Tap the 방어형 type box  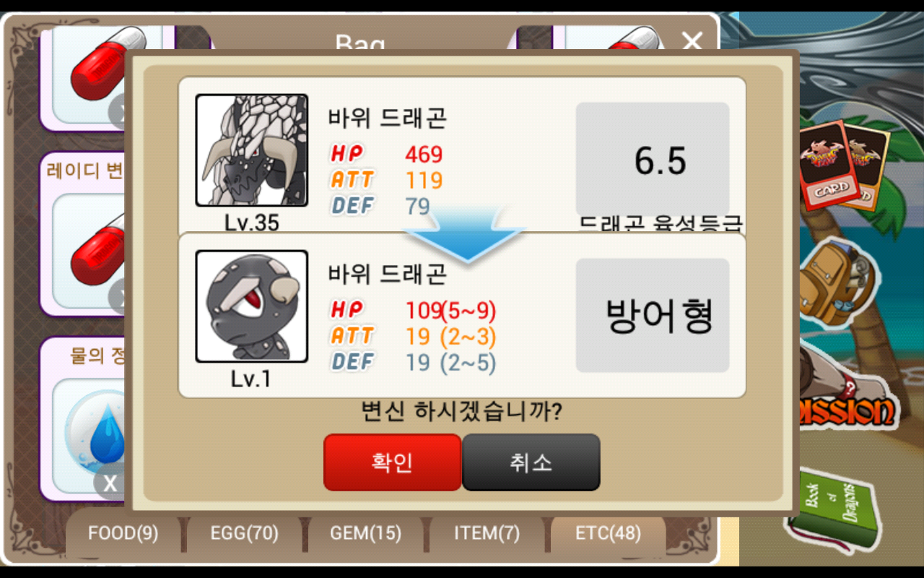coord(653,316)
